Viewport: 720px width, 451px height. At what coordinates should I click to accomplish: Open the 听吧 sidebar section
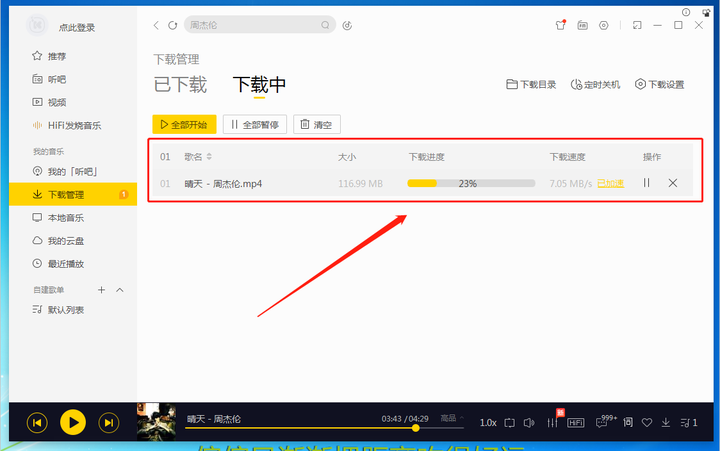pos(49,79)
